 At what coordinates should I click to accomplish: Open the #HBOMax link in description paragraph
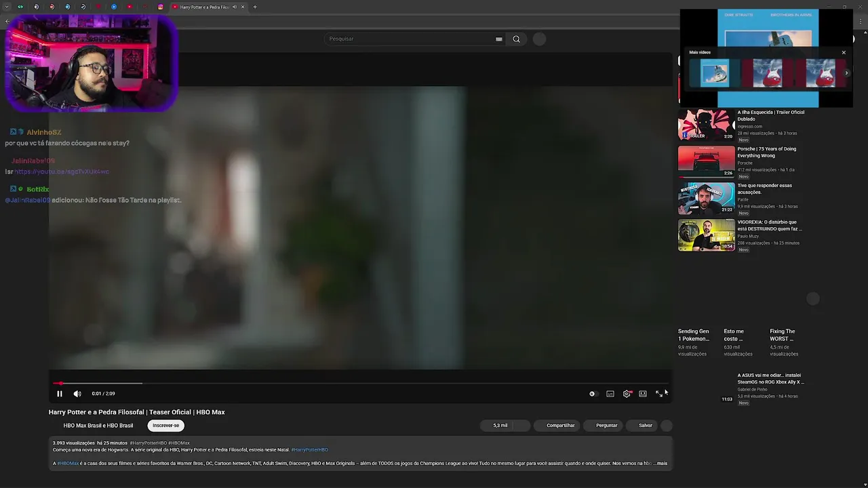coord(68,464)
